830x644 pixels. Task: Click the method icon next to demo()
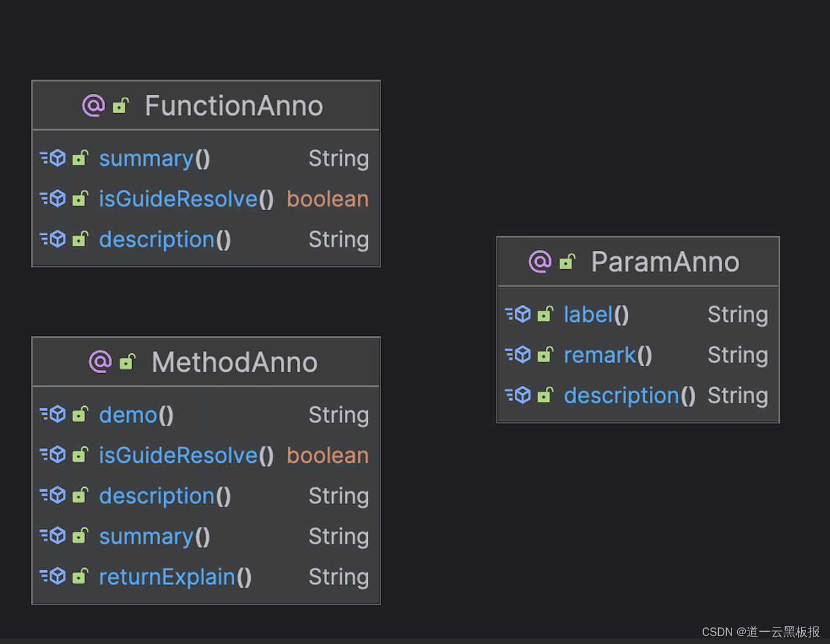click(53, 415)
